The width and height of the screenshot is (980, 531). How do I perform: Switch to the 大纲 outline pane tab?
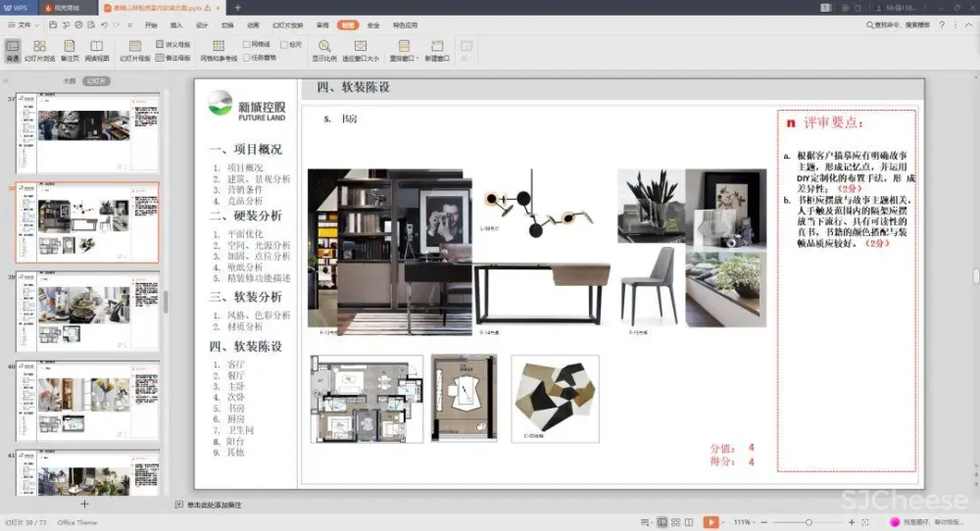click(69, 81)
